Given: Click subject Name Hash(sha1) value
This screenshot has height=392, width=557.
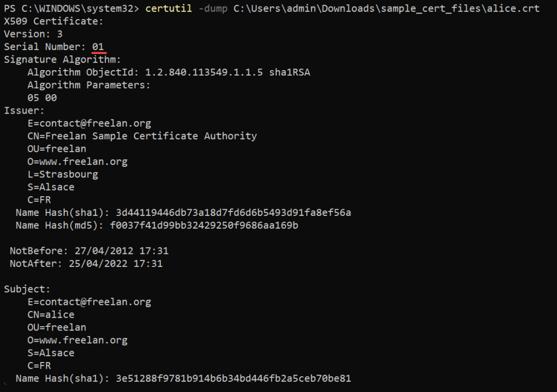Looking at the screenshot, I should pos(233,378).
